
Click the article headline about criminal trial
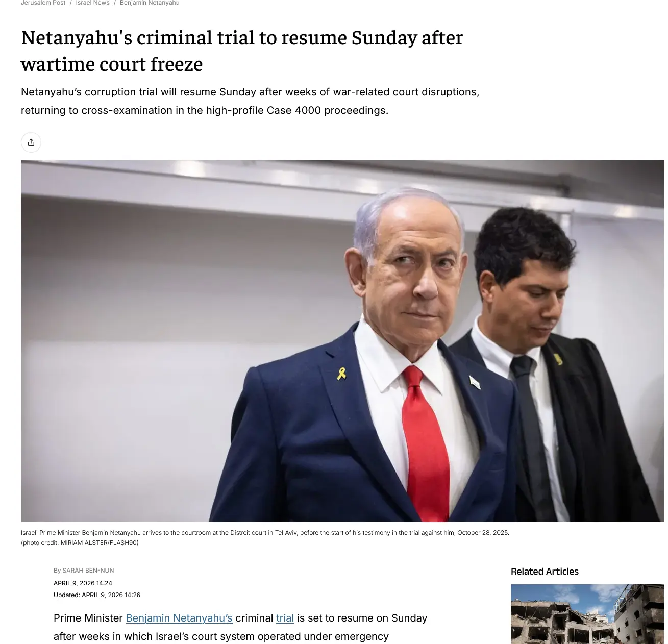tap(242, 51)
